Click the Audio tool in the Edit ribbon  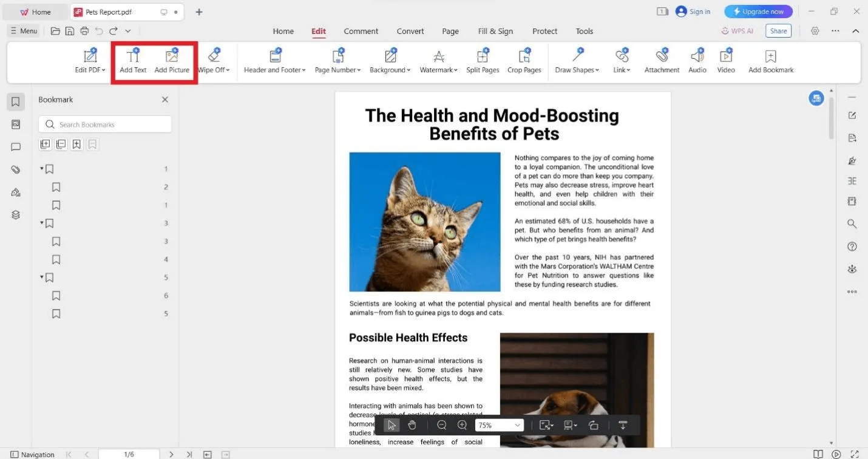697,59
